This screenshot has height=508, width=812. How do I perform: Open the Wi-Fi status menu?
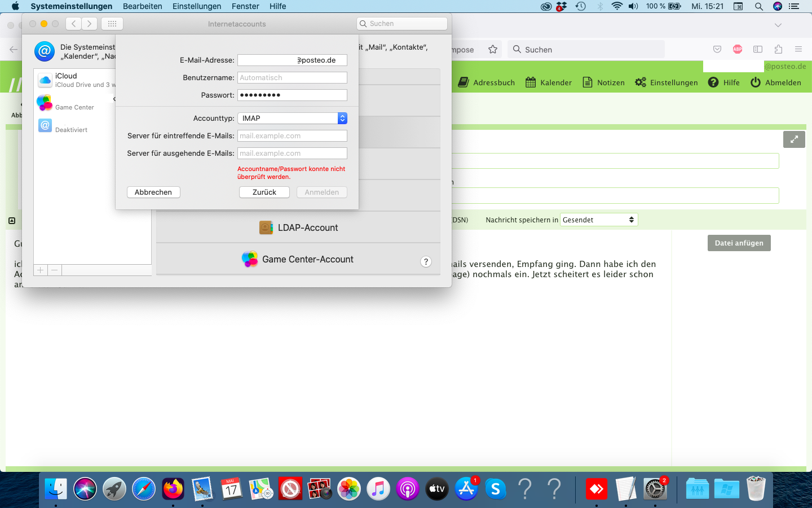(617, 6)
